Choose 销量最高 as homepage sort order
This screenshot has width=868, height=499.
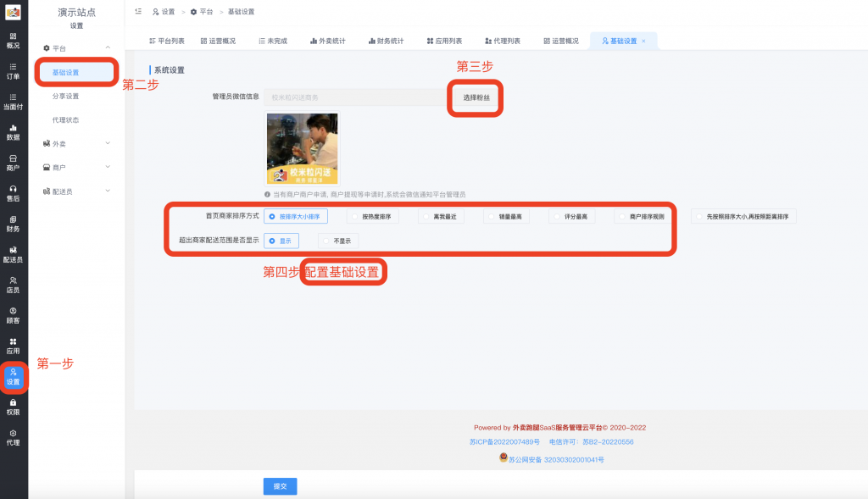505,216
